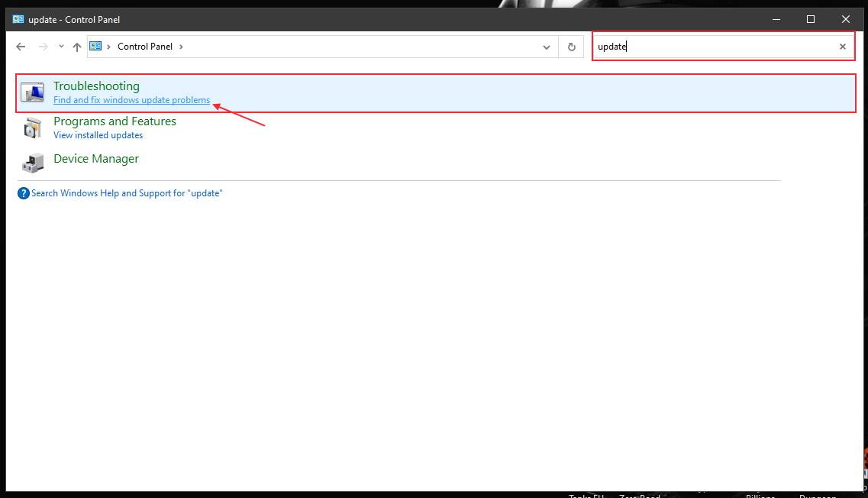Expand the address bar history dropdown
This screenshot has width=868, height=498.
(547, 47)
